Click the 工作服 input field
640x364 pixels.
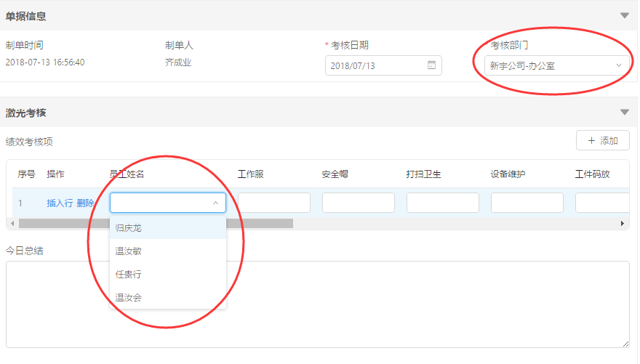[274, 203]
